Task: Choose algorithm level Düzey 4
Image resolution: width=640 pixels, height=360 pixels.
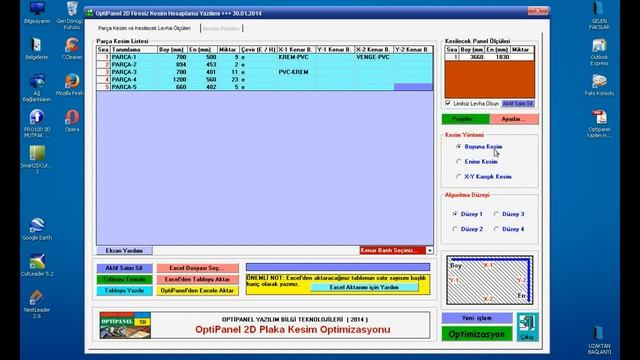Action: [x=496, y=229]
